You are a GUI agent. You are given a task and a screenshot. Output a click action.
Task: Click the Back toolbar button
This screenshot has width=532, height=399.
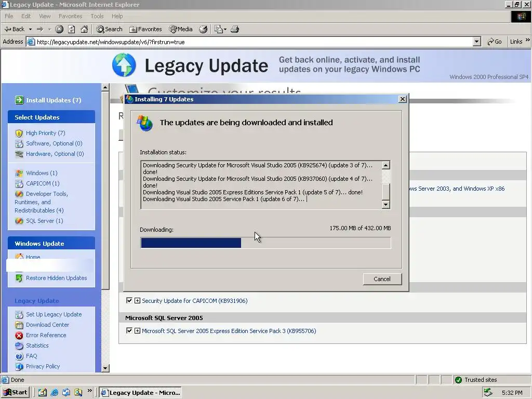click(x=14, y=29)
